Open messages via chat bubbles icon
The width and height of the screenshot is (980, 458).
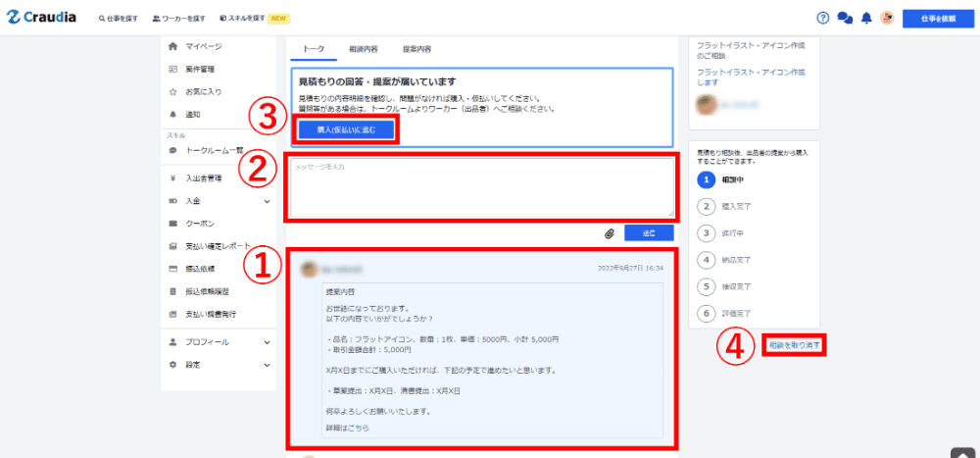pos(844,18)
